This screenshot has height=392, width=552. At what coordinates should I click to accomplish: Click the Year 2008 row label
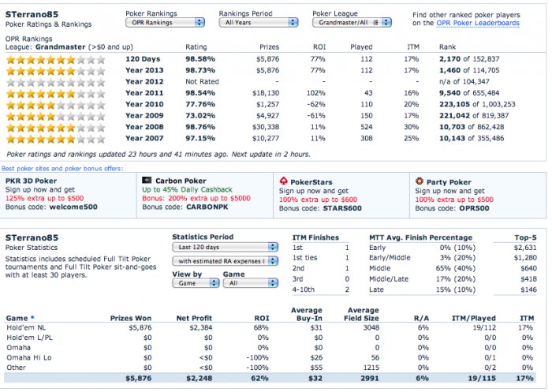pos(144,127)
